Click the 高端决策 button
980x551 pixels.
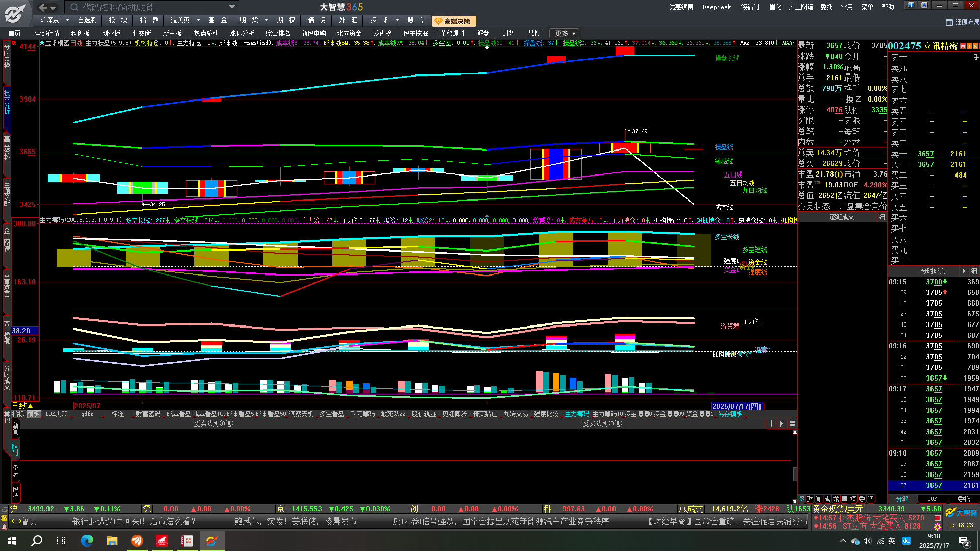453,21
